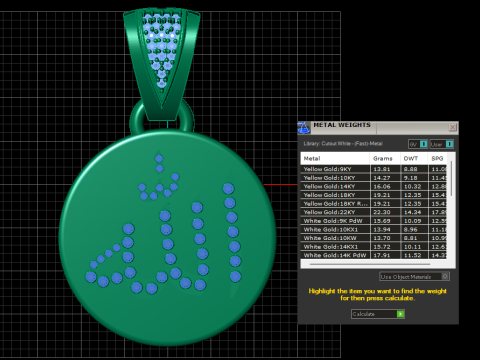Click the SPG column header
480x360 pixels.
click(x=438, y=158)
